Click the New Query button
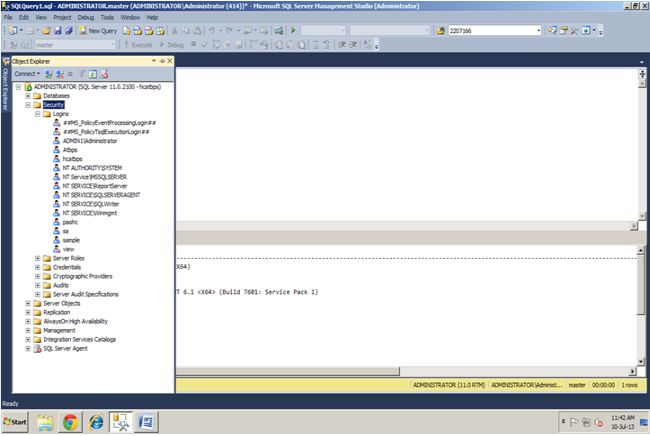This screenshot has width=650, height=436. point(98,31)
